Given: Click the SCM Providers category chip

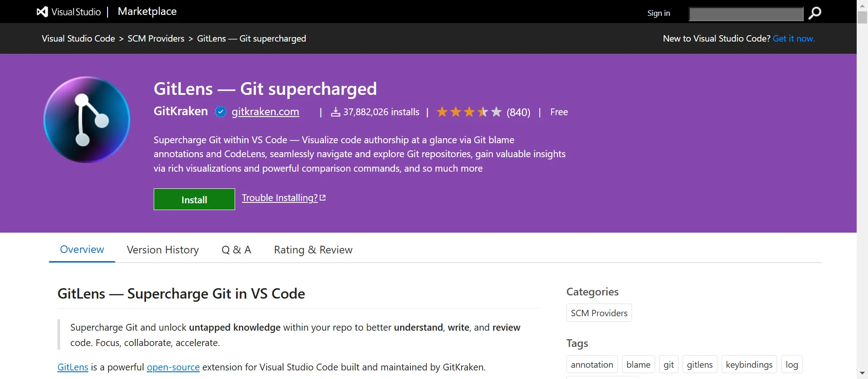Looking at the screenshot, I should [x=599, y=313].
